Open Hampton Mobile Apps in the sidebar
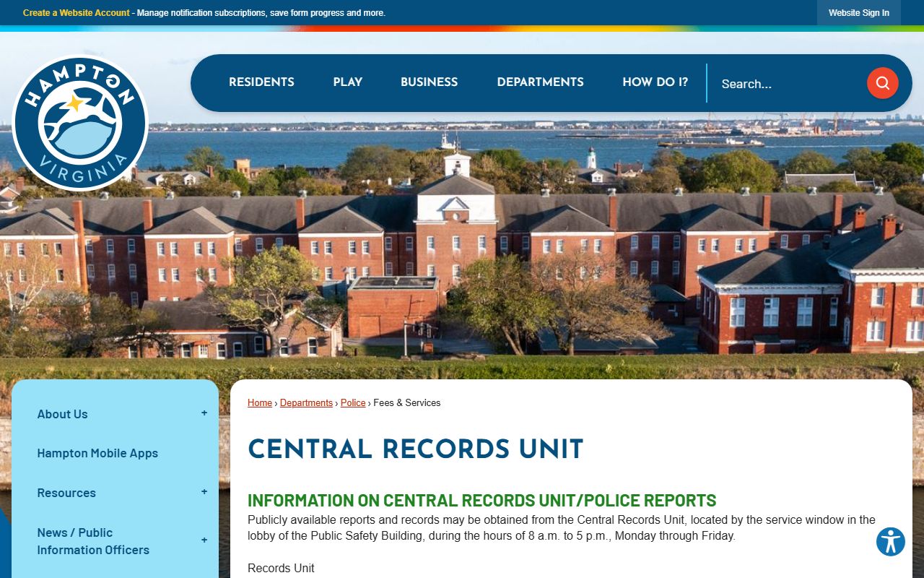 (97, 453)
